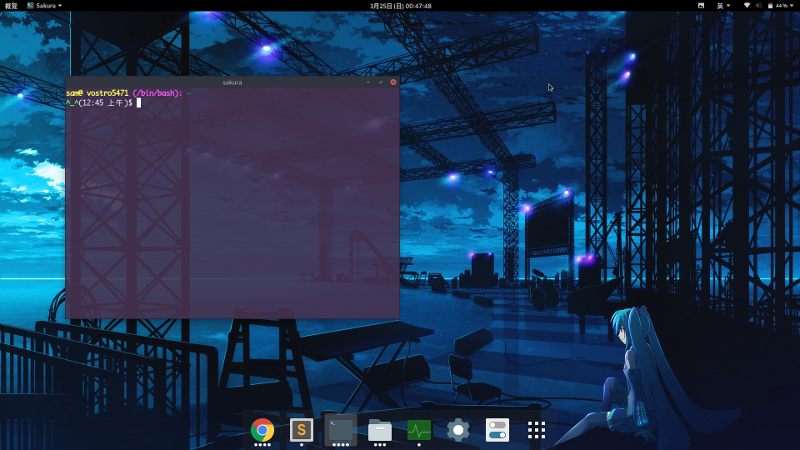Screen dimensions: 800x450
Task: Click the volume speaker icon
Action: [759, 6]
